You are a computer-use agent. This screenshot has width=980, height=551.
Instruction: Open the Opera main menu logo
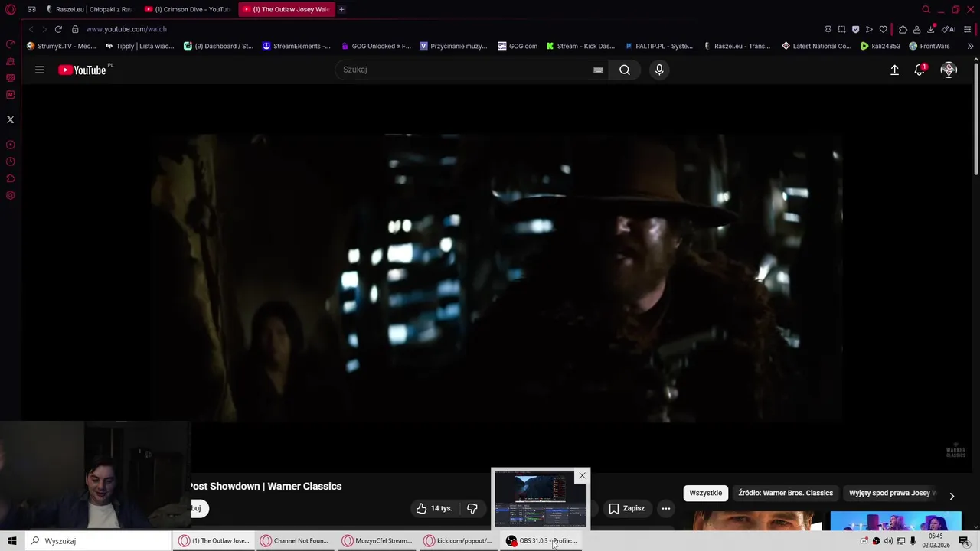pos(11,9)
